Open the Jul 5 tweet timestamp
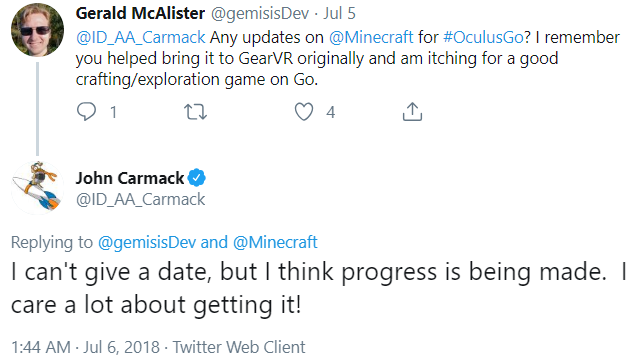The image size is (631, 361). 340,13
